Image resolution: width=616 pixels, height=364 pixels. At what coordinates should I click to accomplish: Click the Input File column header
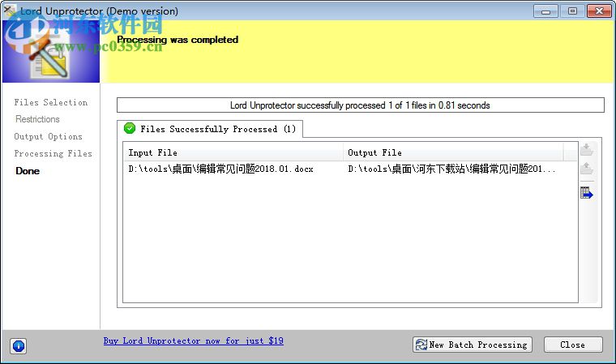233,152
